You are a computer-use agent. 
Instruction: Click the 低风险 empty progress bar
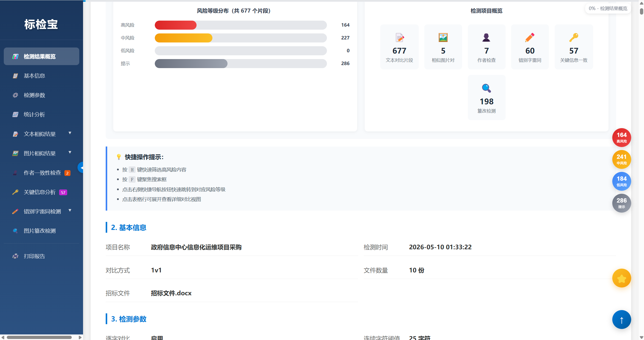click(x=241, y=51)
